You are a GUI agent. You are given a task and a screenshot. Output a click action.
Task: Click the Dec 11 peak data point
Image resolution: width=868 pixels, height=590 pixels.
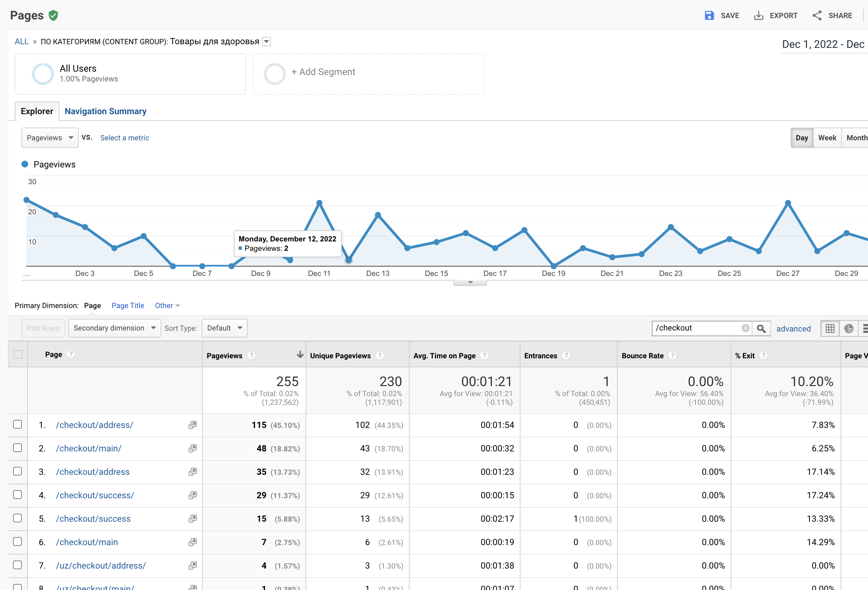(x=319, y=203)
